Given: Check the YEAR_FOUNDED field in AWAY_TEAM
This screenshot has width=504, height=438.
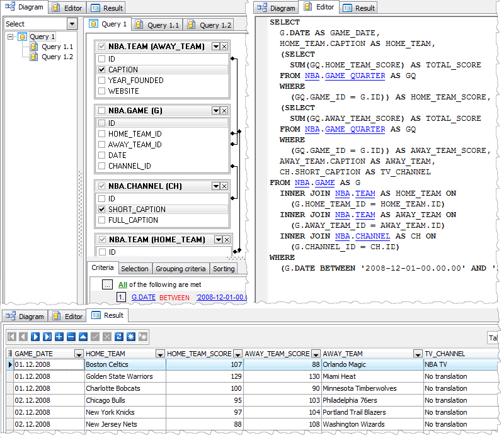Looking at the screenshot, I should tap(102, 81).
